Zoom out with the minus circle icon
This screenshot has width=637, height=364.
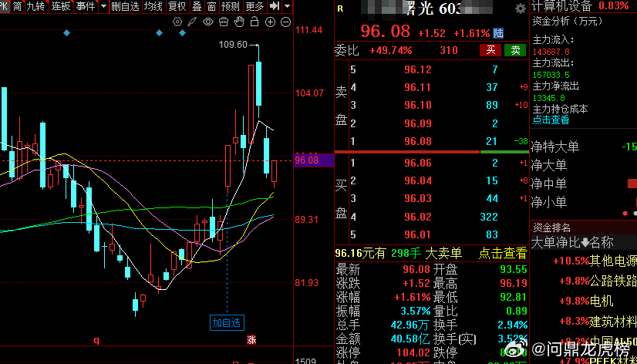[x=286, y=22]
